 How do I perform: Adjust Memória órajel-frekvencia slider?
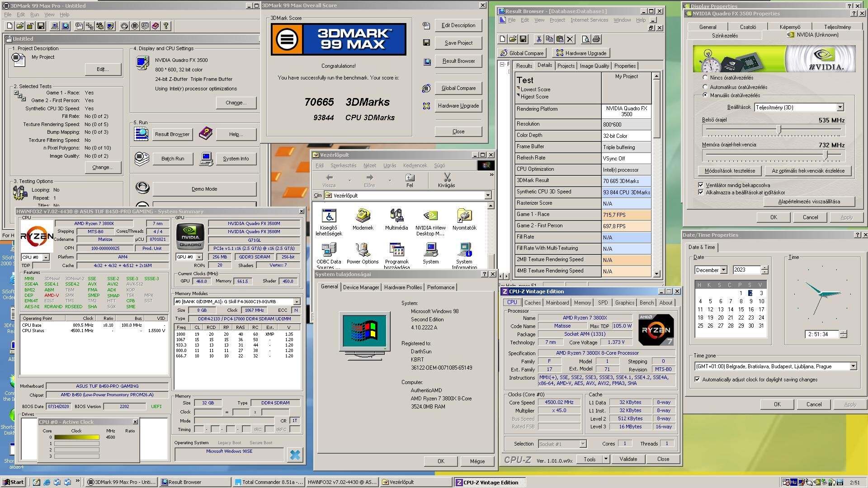coord(826,155)
